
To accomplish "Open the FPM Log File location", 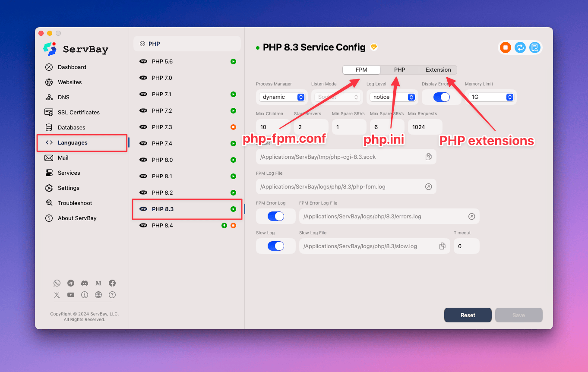I will pos(428,186).
